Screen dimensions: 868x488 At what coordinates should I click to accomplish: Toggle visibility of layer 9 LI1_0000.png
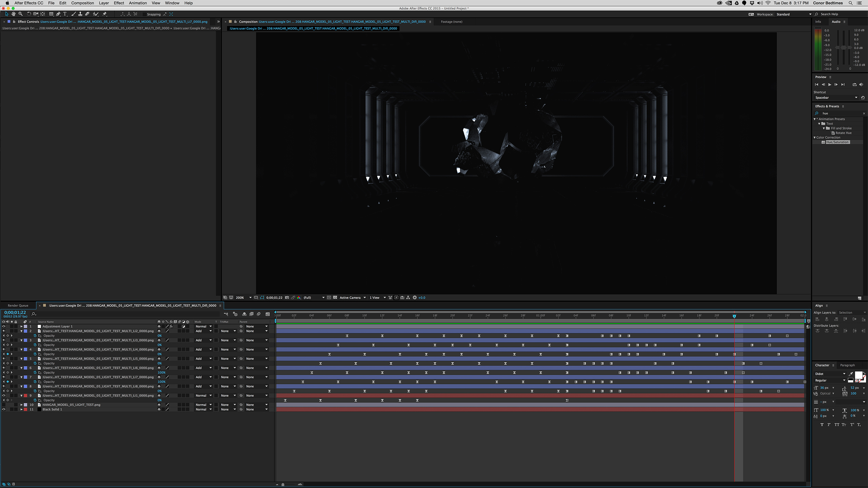pos(4,396)
